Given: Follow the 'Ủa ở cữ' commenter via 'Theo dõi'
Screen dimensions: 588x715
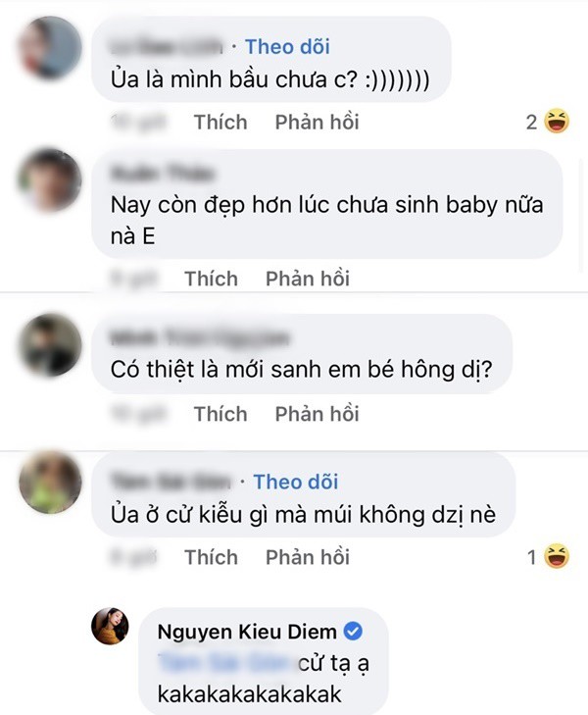Looking at the screenshot, I should coord(295,482).
